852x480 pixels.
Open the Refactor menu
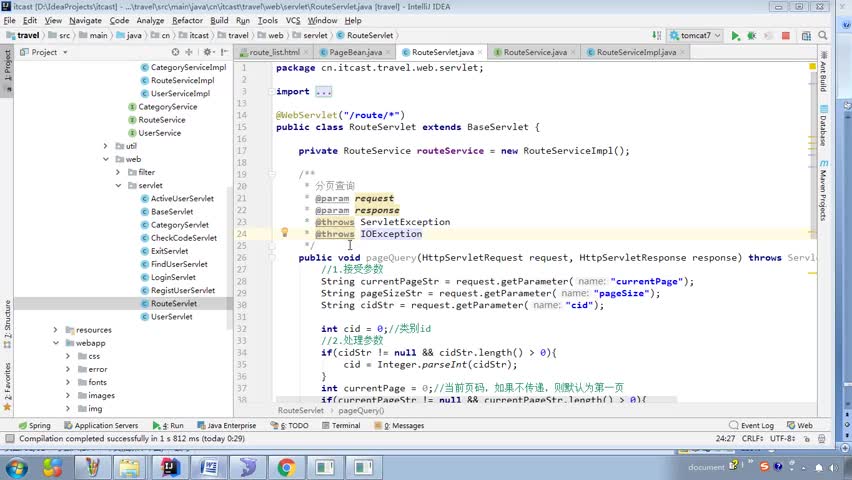click(187, 20)
